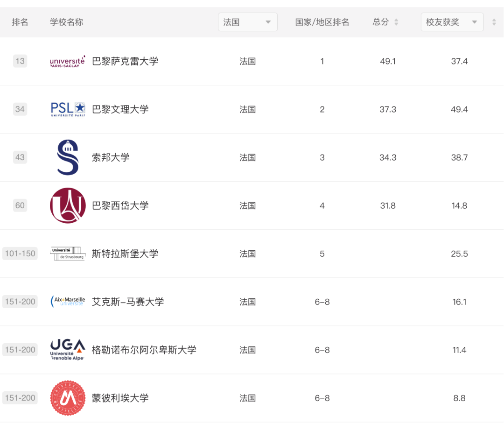Click the Université Paris Cité round logo
Screen dimensions: 504x423
click(68, 205)
